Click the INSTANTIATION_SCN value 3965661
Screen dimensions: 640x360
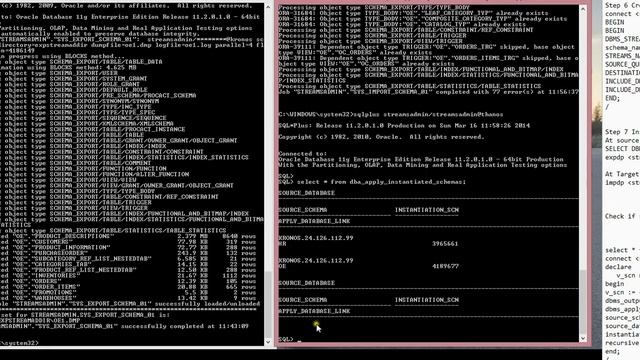[x=445, y=244]
